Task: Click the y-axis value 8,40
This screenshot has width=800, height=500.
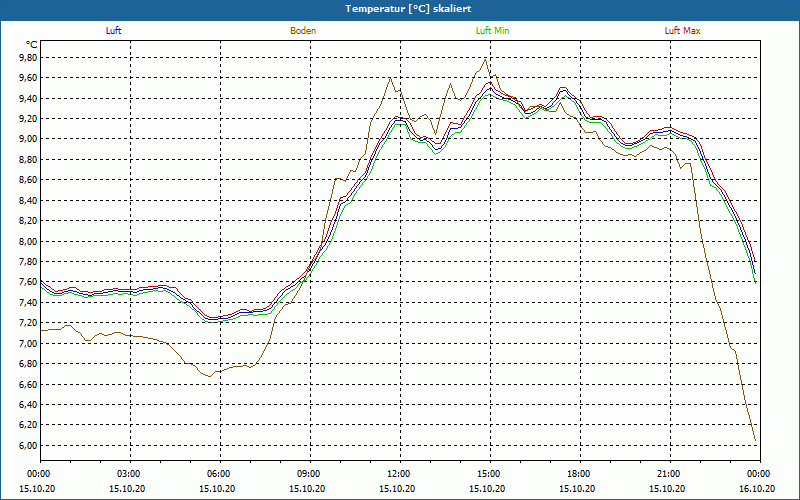Action: coord(28,201)
